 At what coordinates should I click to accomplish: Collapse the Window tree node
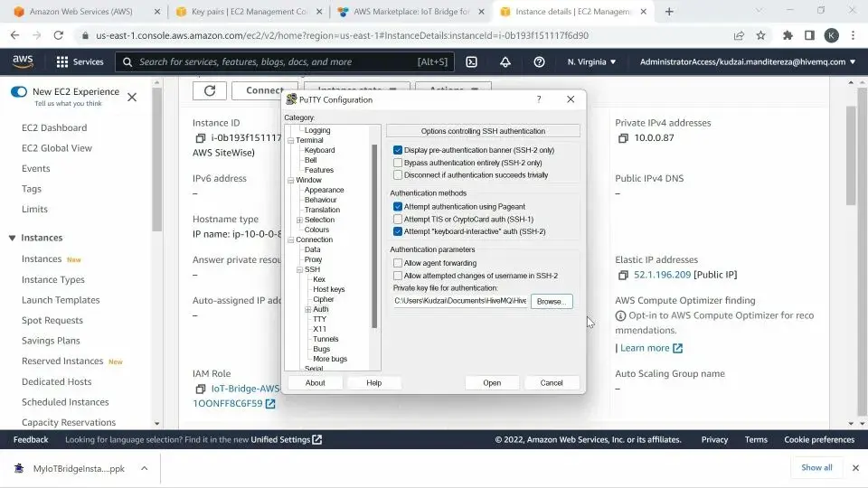(x=290, y=181)
